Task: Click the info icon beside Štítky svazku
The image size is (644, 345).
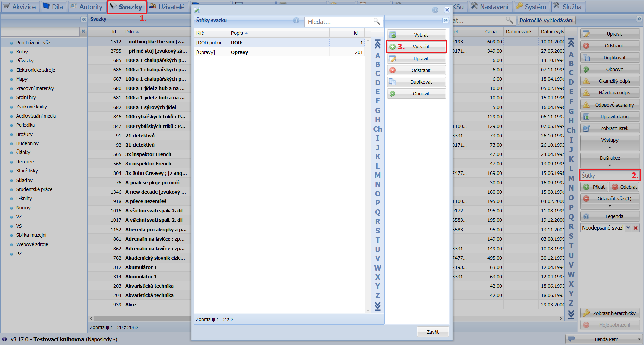Action: [296, 20]
